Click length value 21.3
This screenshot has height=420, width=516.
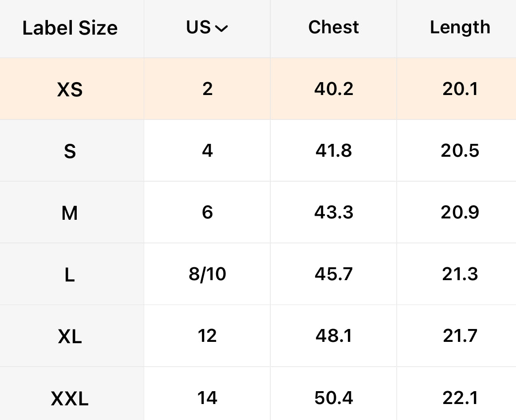click(460, 274)
